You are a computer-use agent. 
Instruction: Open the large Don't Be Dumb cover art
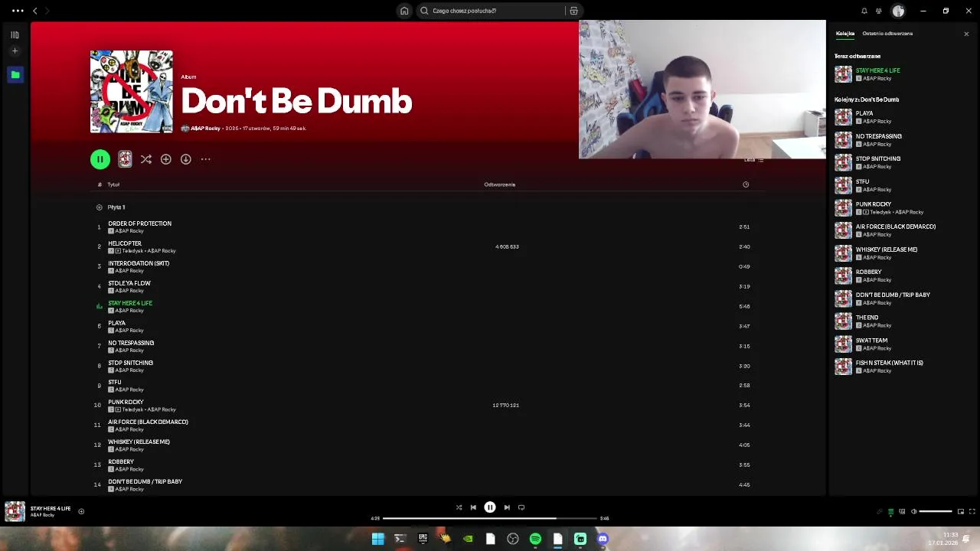click(x=132, y=92)
